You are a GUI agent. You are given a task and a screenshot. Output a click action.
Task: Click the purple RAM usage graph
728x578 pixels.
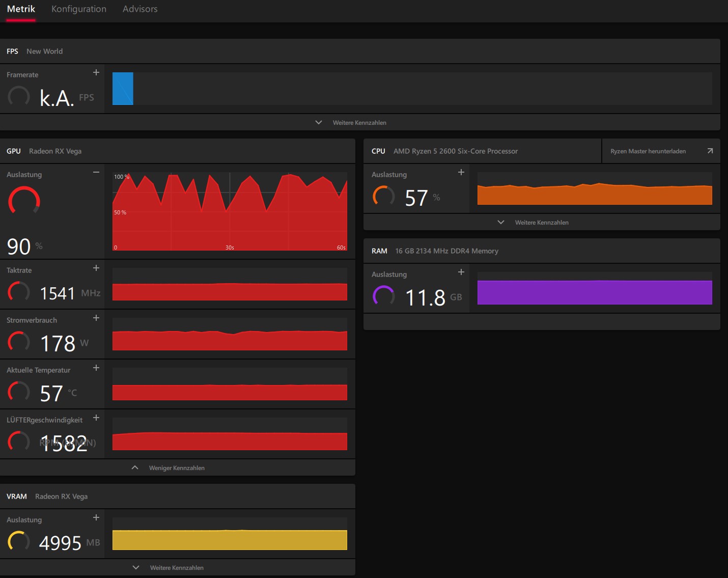tap(595, 288)
